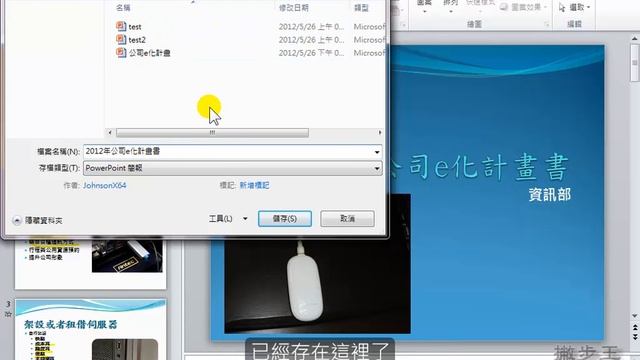Click the 取消 cancel button
Image resolution: width=640 pixels, height=360 pixels.
click(347, 219)
